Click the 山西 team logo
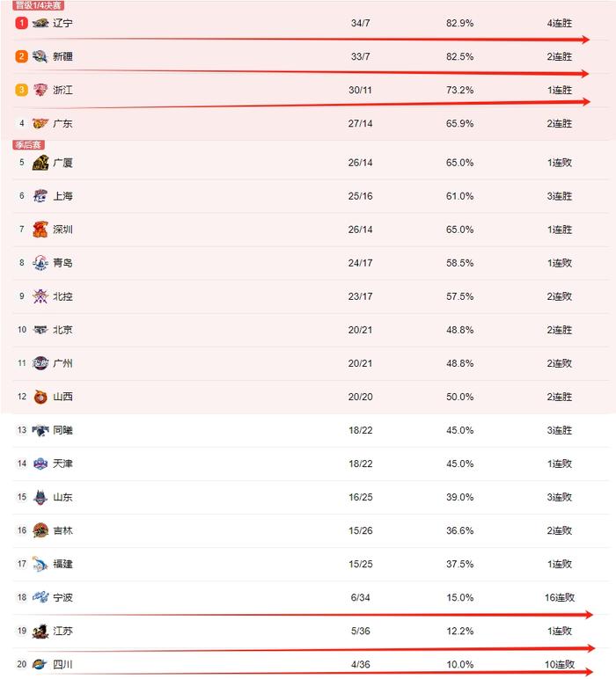The width and height of the screenshot is (616, 679). [40, 397]
